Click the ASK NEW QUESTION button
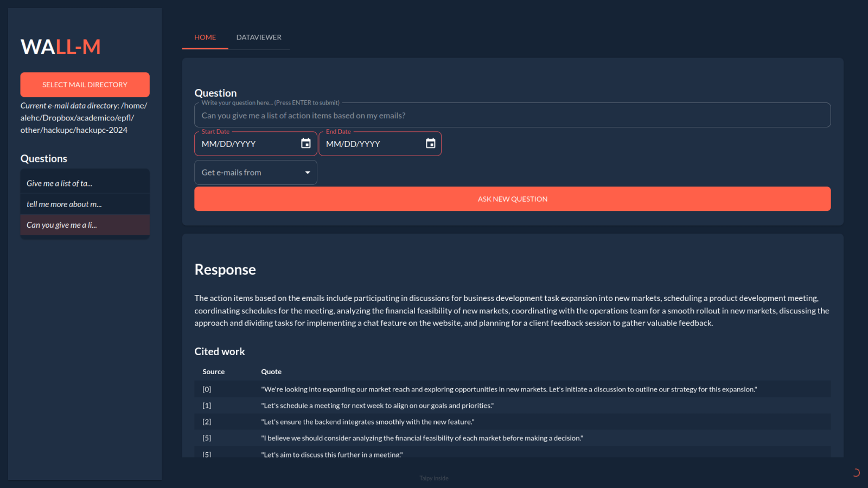The height and width of the screenshot is (488, 868). (512, 199)
